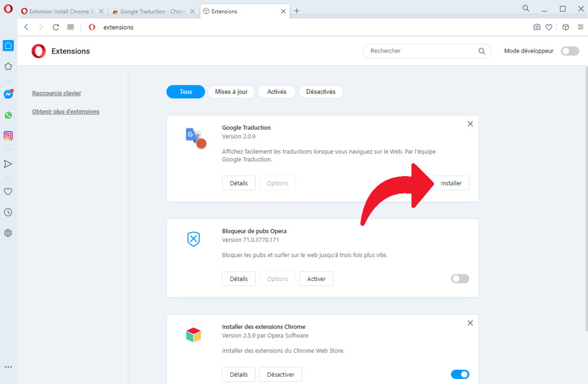
Task: Go back with the back arrow
Action: point(26,27)
